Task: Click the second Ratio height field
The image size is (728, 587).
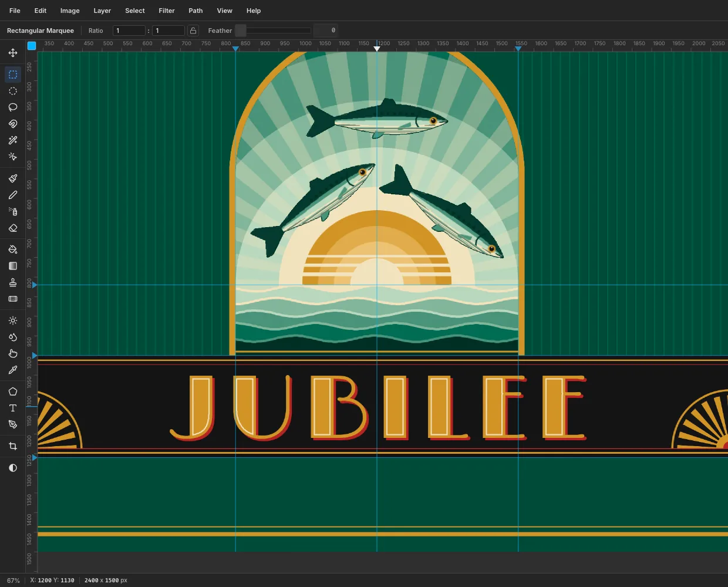Action: coord(168,31)
